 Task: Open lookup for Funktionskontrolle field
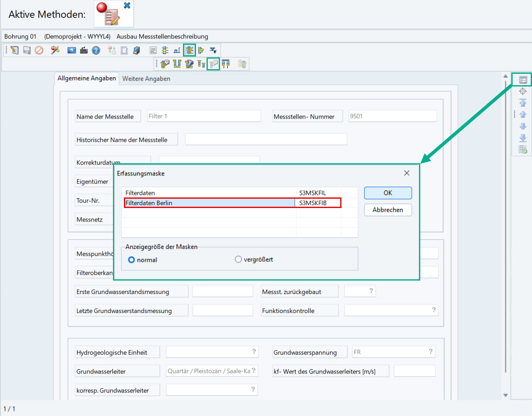coord(433,310)
